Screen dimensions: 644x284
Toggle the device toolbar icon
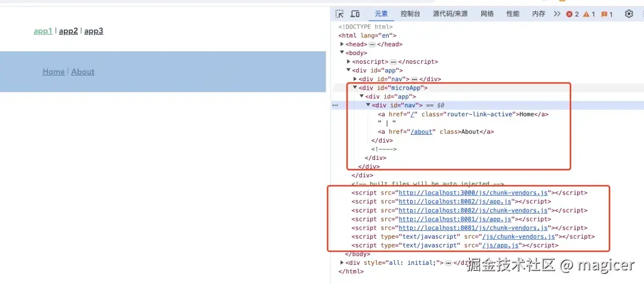tap(355, 14)
